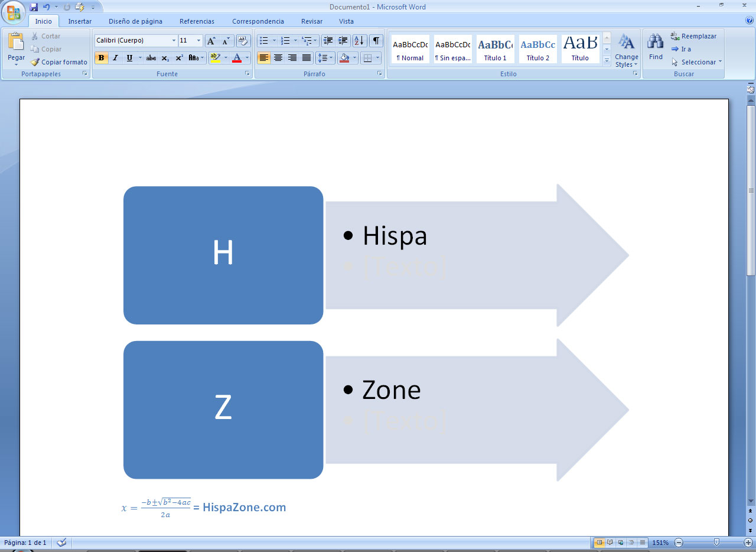This screenshot has height=552, width=756.
Task: Open the font name dropdown
Action: [x=174, y=41]
